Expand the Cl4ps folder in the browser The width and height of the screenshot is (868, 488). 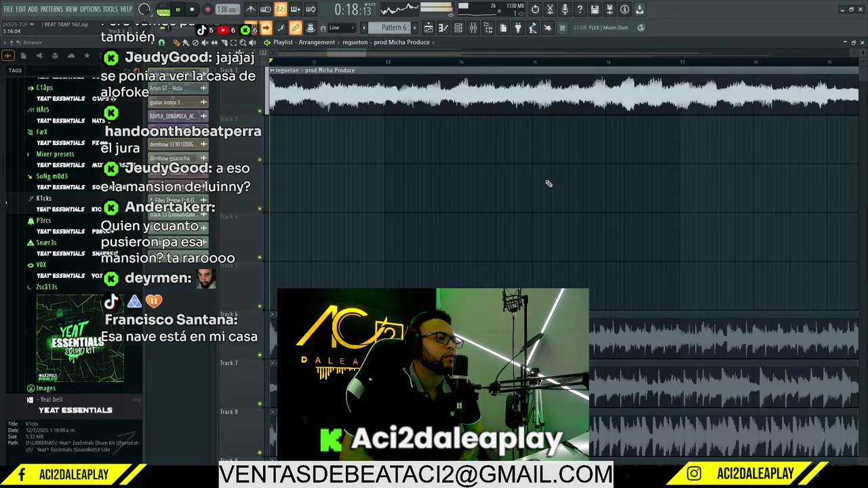[44, 87]
